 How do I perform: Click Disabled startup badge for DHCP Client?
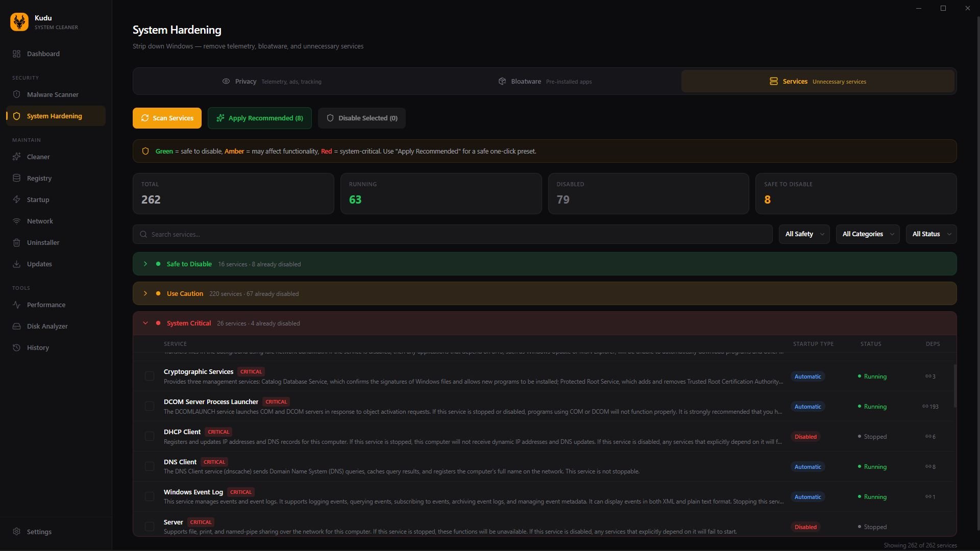[x=805, y=437]
